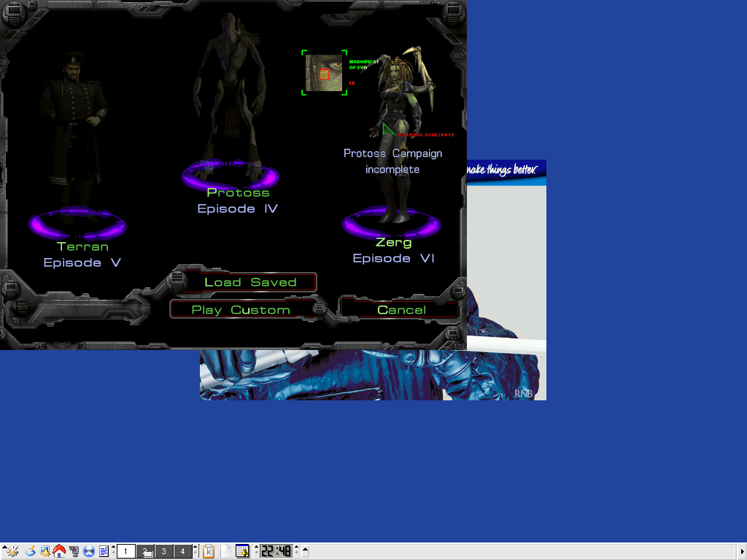747x560 pixels.
Task: Click the applet handle before the clock
Action: pos(256,551)
